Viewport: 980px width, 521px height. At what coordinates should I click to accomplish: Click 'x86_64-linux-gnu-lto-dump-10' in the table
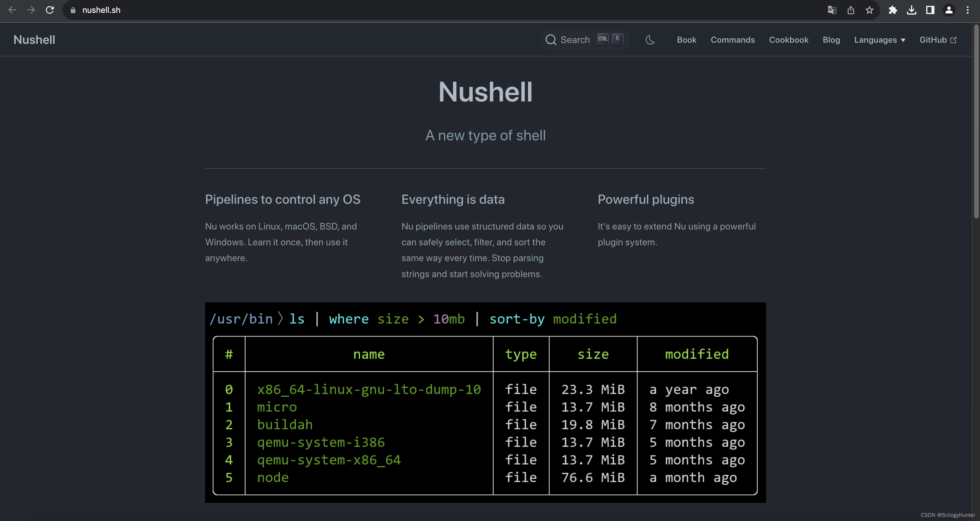pos(369,389)
